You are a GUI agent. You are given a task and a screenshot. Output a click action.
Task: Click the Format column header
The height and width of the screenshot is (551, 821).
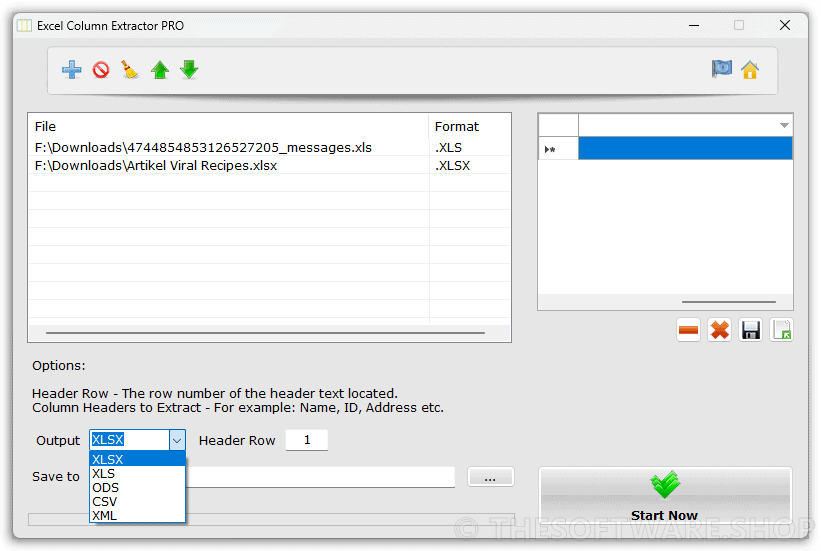469,126
